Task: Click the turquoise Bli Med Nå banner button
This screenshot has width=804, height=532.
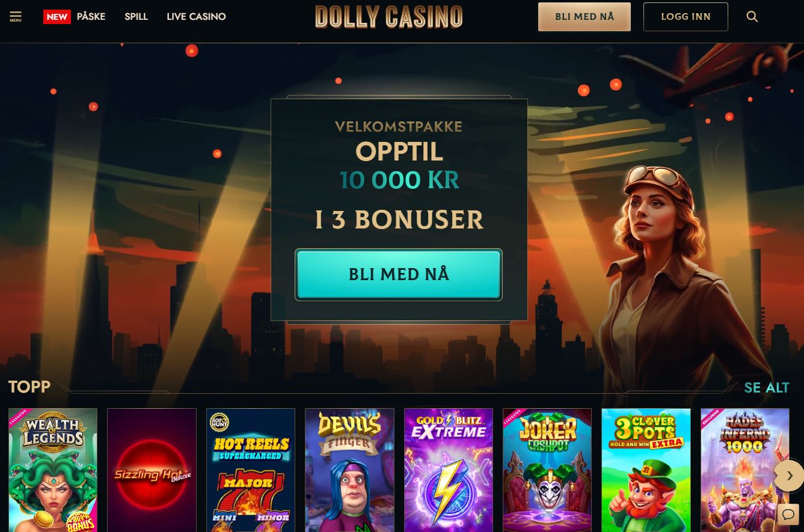Action: [x=399, y=275]
